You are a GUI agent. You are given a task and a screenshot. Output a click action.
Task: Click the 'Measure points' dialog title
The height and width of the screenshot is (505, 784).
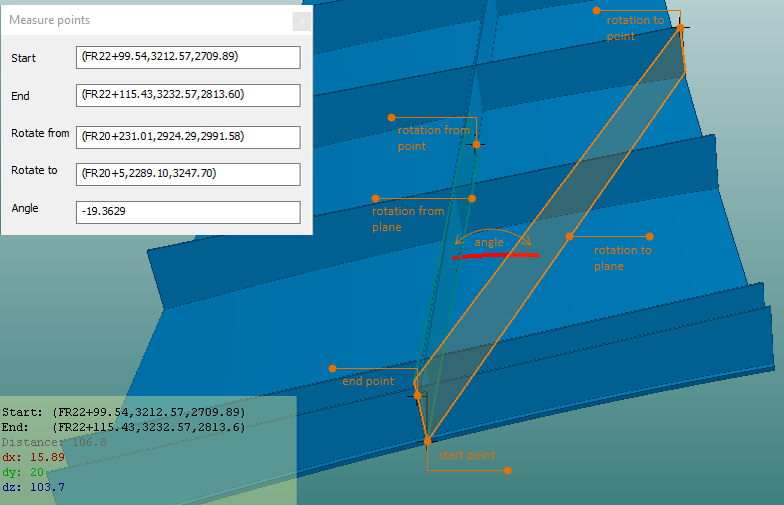click(50, 20)
